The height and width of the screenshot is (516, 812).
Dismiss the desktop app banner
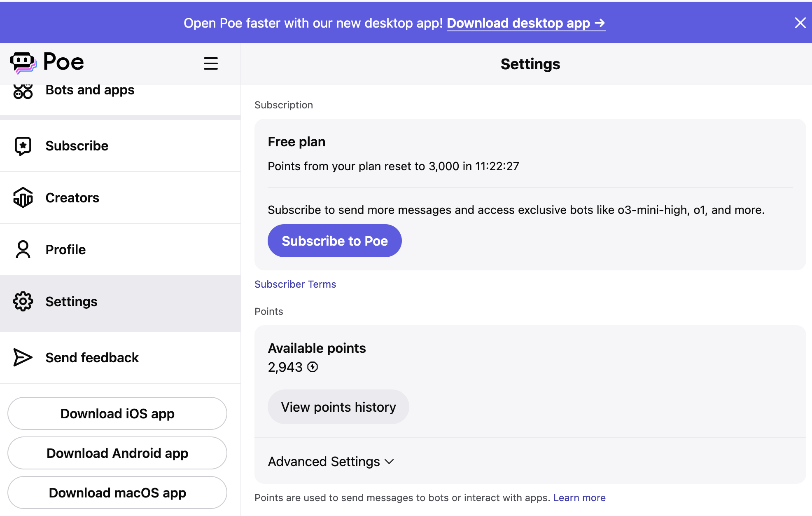[x=800, y=23]
